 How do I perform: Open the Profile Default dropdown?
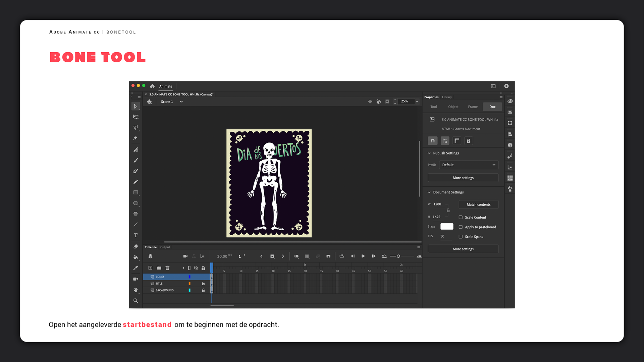point(468,165)
